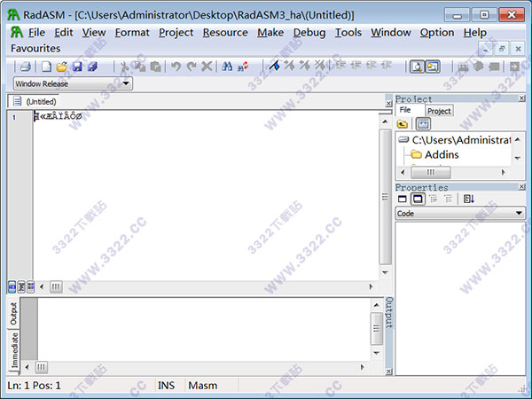This screenshot has height=399, width=532.
Task: Close the Properties panel
Action: pyautogui.click(x=522, y=186)
